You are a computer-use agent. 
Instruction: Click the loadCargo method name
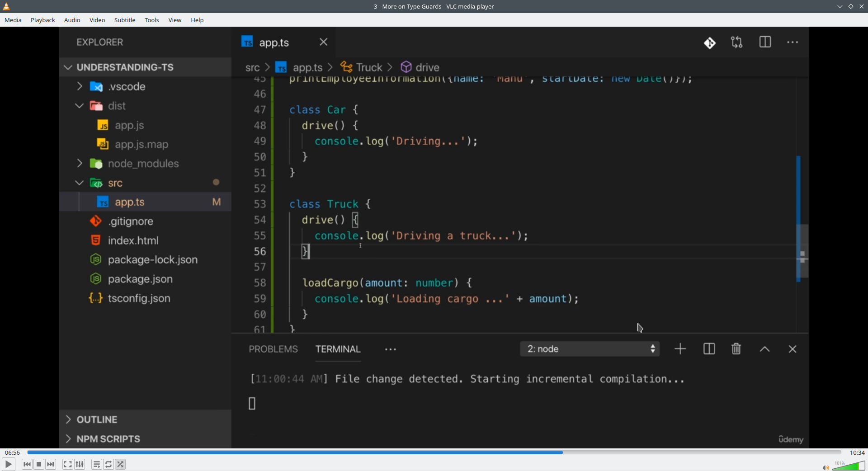click(x=330, y=283)
